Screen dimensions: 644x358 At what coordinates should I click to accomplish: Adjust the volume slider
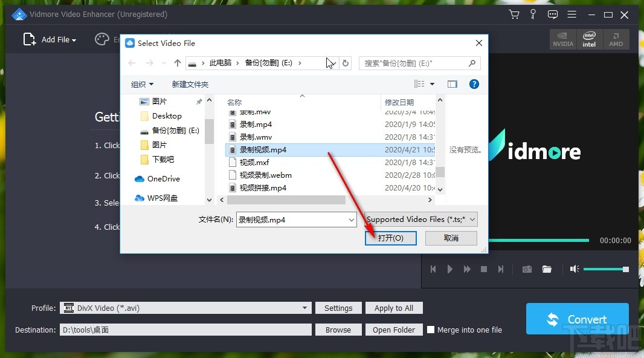tap(606, 269)
